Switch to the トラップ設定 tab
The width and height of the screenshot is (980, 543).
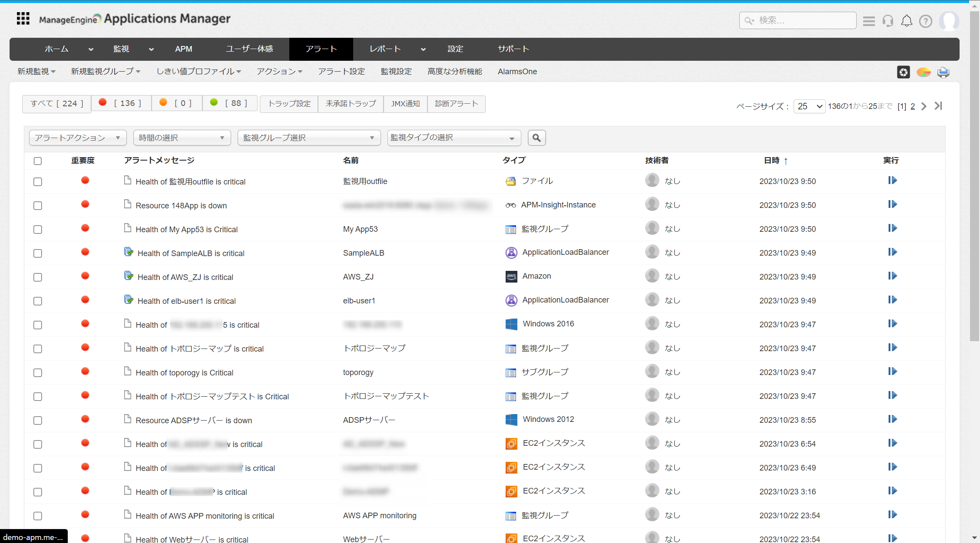click(x=289, y=104)
